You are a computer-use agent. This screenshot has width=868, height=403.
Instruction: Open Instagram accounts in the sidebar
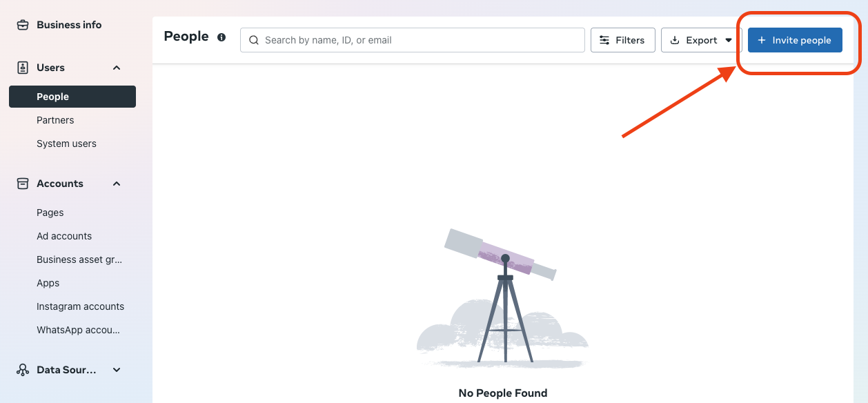pos(80,306)
